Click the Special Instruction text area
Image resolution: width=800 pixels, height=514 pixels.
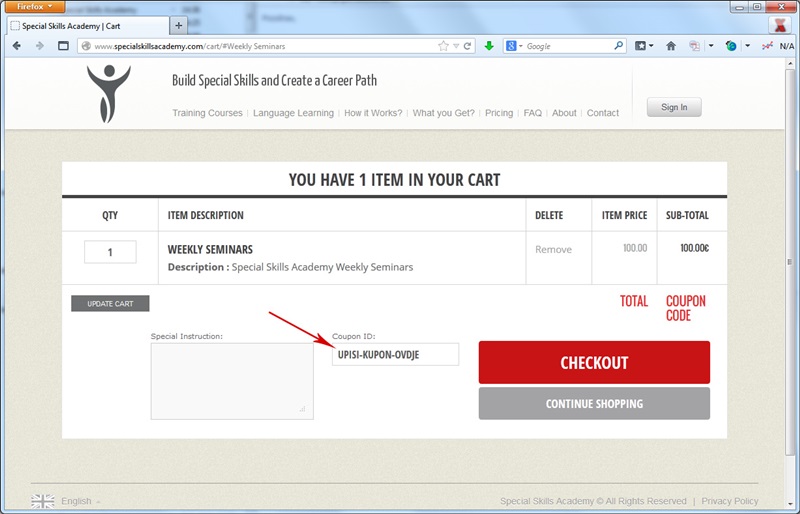coord(232,381)
